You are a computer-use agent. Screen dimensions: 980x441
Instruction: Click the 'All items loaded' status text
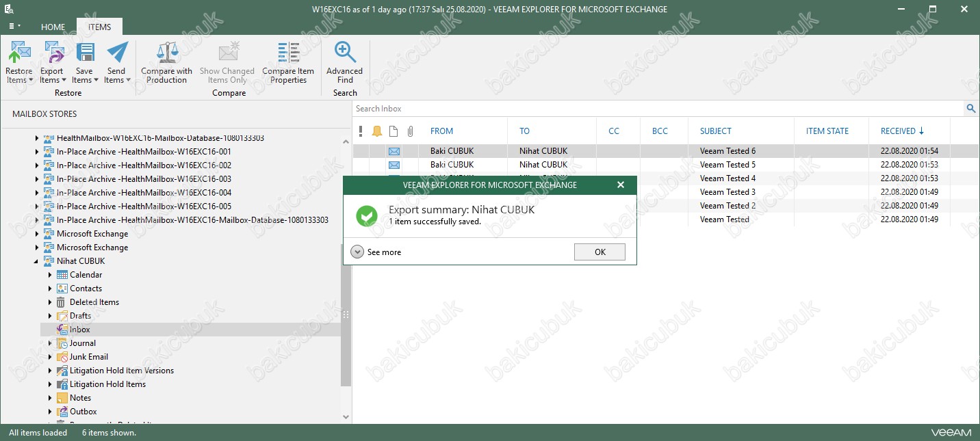38,433
